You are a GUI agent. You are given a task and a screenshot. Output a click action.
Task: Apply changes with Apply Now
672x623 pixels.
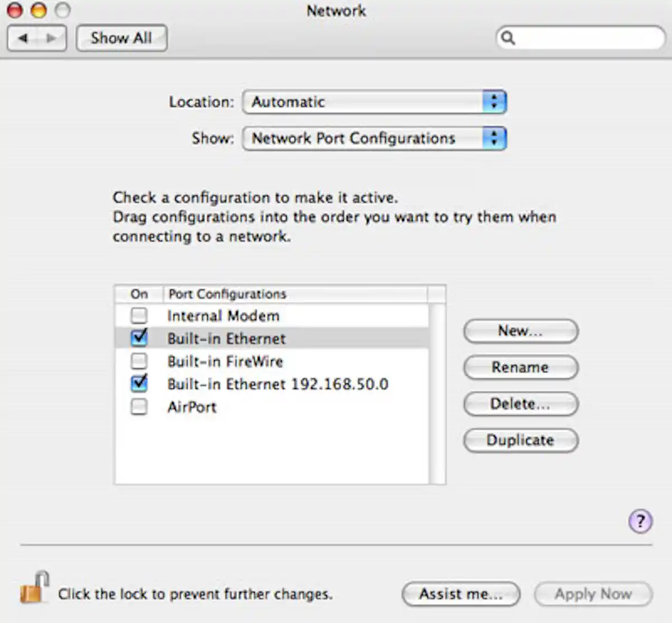(x=592, y=594)
